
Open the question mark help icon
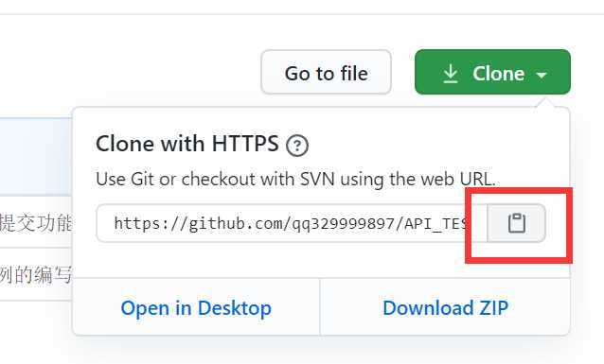point(297,146)
